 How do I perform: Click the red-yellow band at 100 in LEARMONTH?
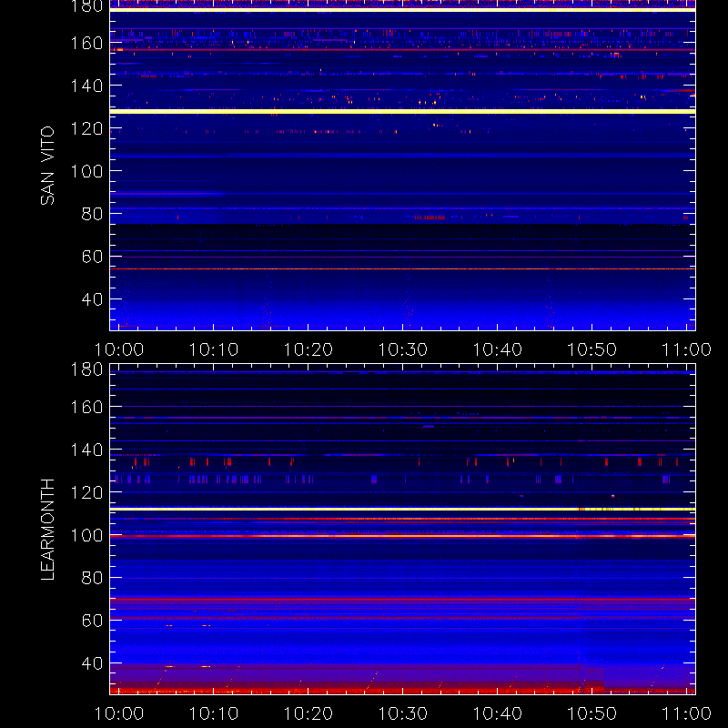[402, 536]
